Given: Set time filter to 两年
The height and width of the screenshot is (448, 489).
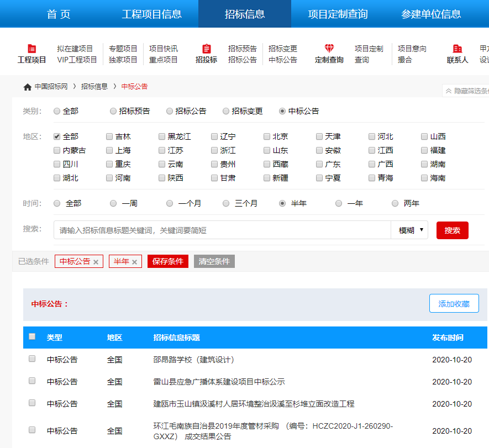Looking at the screenshot, I should (395, 203).
